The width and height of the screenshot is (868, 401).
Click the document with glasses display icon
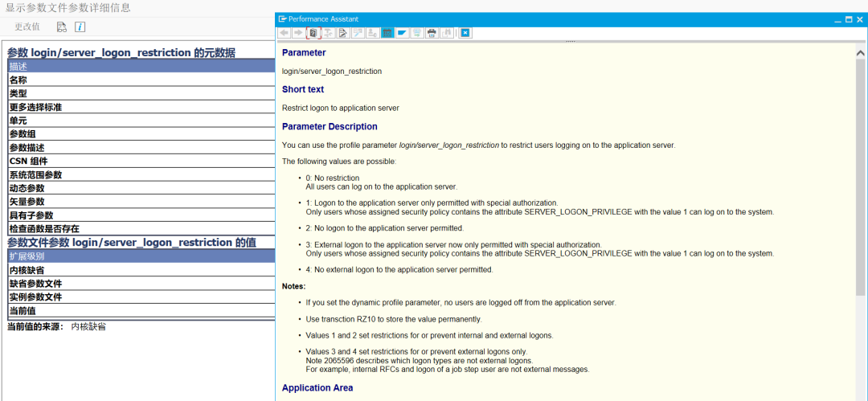(62, 27)
